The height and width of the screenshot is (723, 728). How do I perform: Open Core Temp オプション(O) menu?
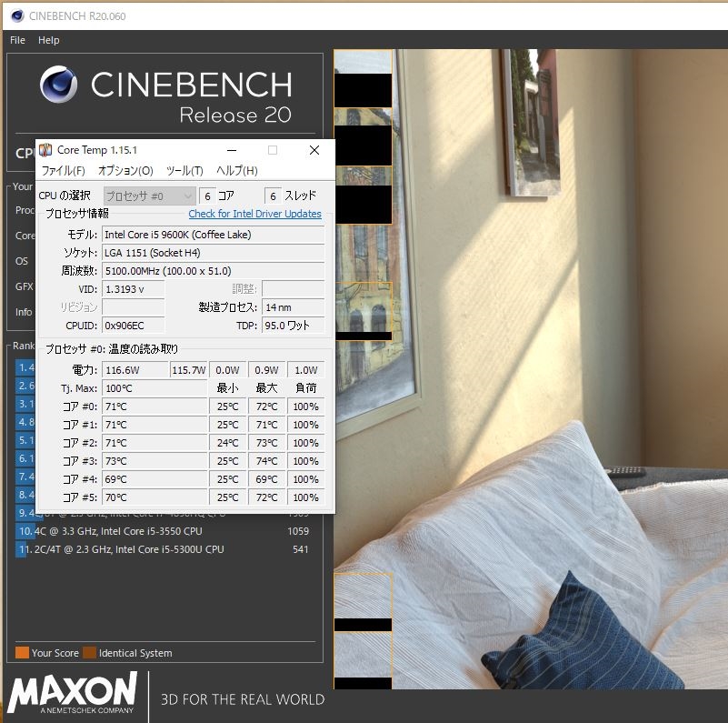tap(125, 171)
